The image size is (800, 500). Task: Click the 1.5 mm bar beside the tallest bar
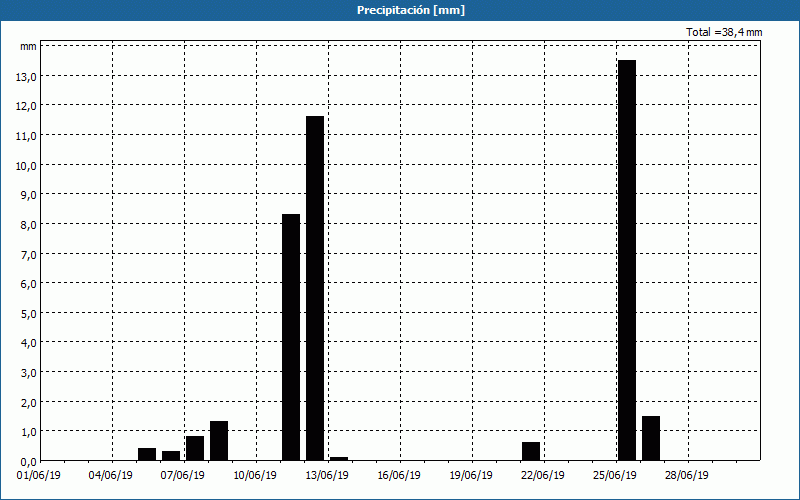[x=651, y=438]
